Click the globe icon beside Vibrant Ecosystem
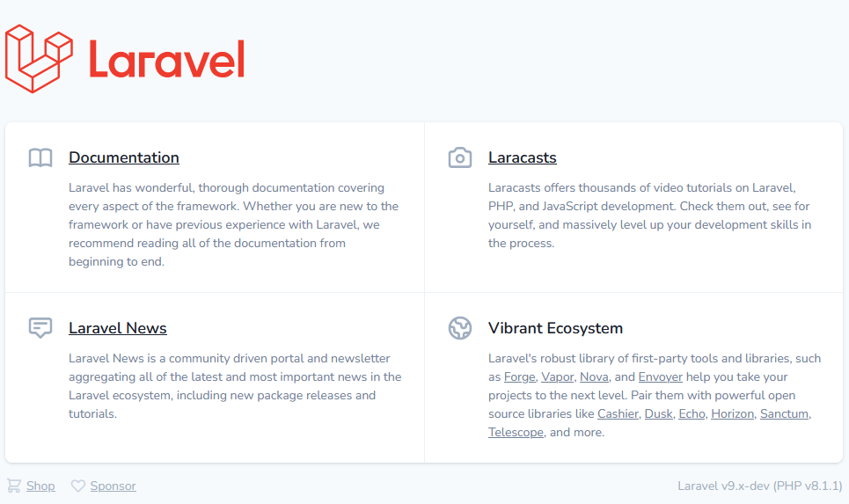The image size is (849, 504). [x=460, y=328]
